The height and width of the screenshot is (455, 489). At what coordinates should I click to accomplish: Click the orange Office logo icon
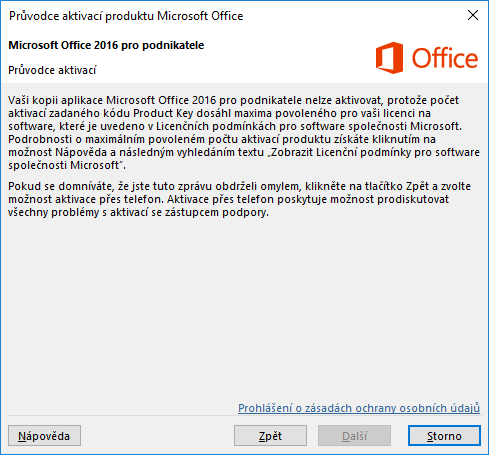pyautogui.click(x=389, y=58)
